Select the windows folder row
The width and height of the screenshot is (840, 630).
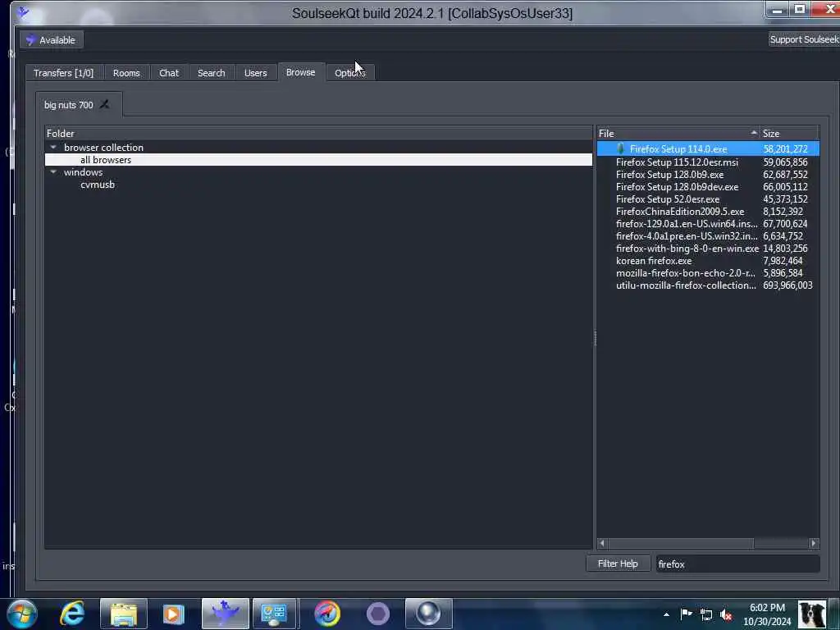319,172
